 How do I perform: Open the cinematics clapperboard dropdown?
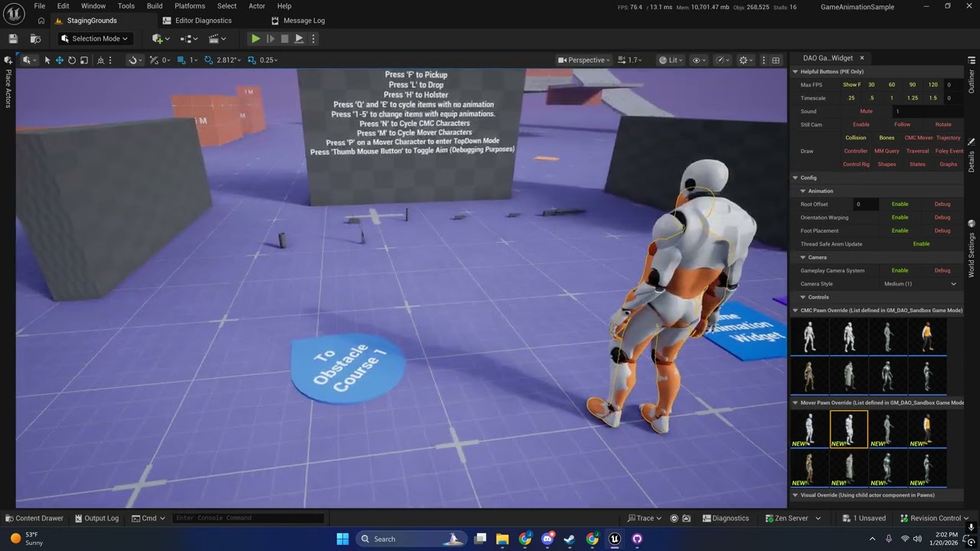(217, 38)
